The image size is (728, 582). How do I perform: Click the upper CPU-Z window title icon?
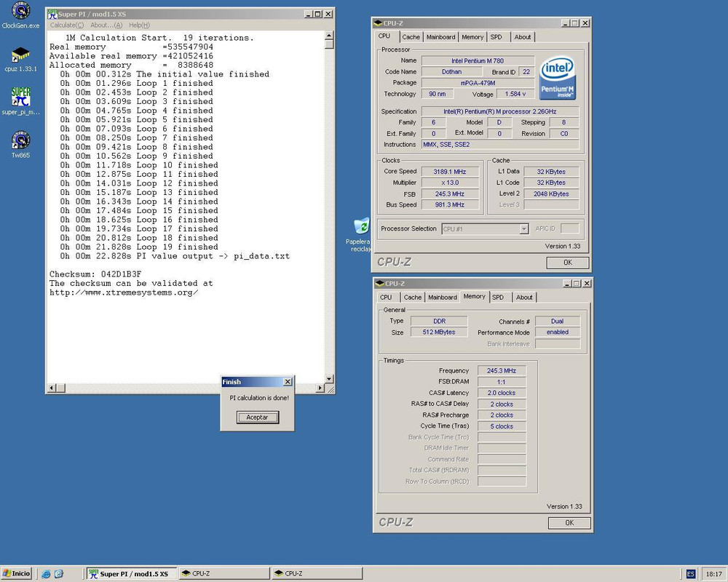coord(378,23)
